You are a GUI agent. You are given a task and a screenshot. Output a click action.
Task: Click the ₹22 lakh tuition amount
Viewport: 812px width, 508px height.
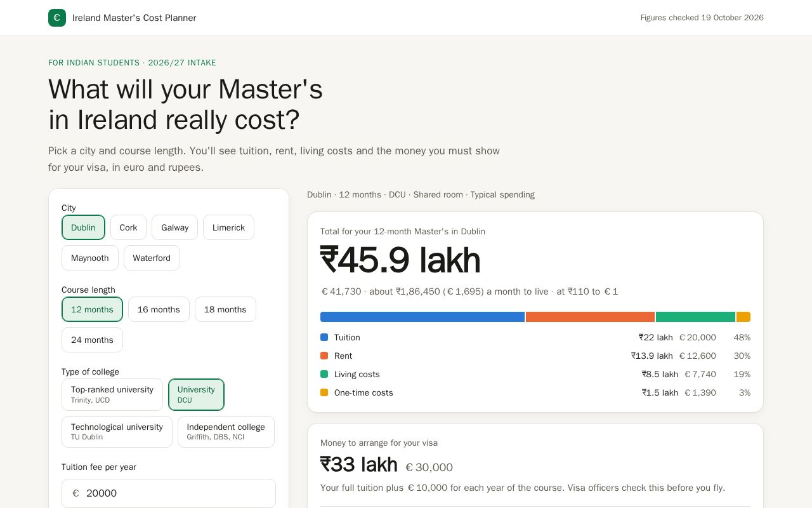point(656,337)
